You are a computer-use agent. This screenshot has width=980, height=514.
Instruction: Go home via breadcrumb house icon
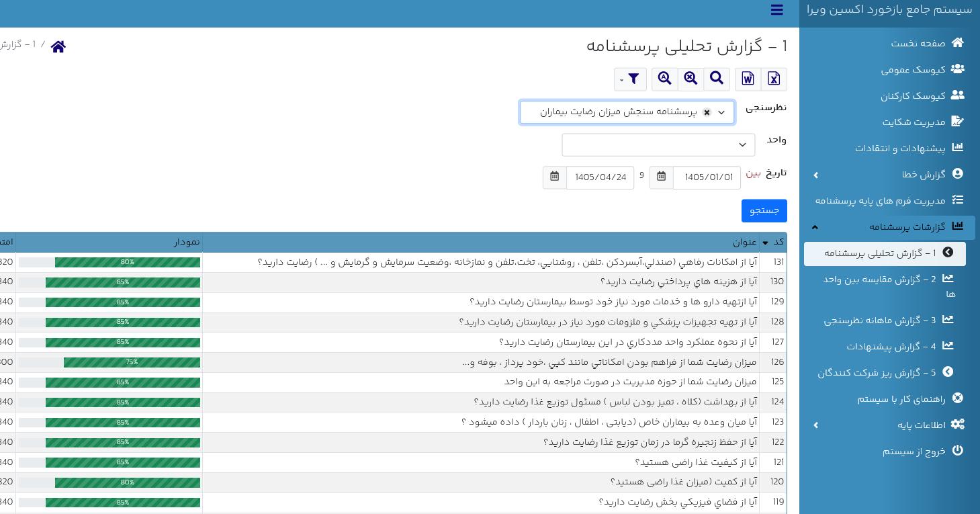[x=58, y=46]
